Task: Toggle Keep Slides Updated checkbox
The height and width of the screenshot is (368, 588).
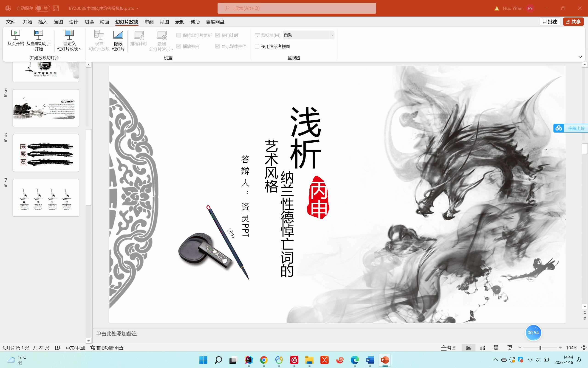Action: 179,35
